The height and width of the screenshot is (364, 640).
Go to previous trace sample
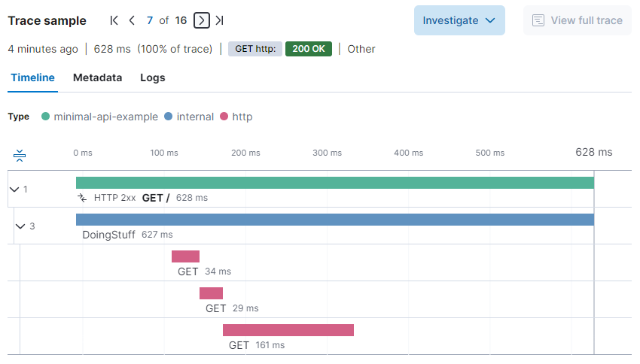pyautogui.click(x=133, y=20)
